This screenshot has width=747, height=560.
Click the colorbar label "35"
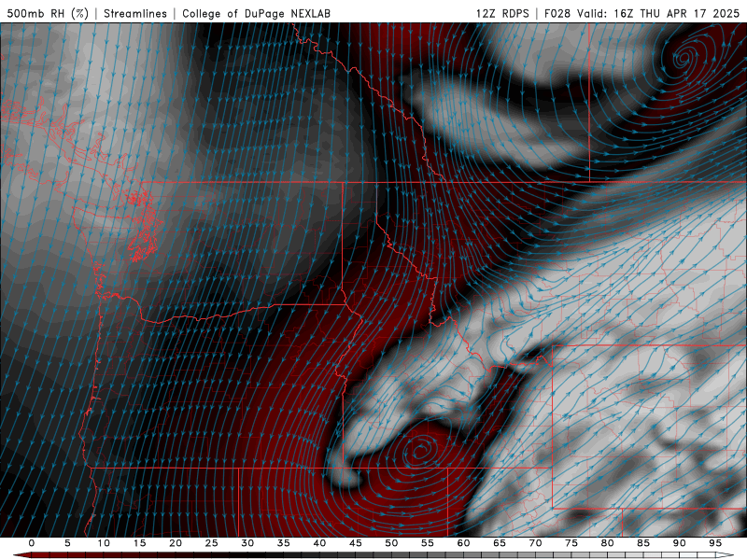pos(284,543)
